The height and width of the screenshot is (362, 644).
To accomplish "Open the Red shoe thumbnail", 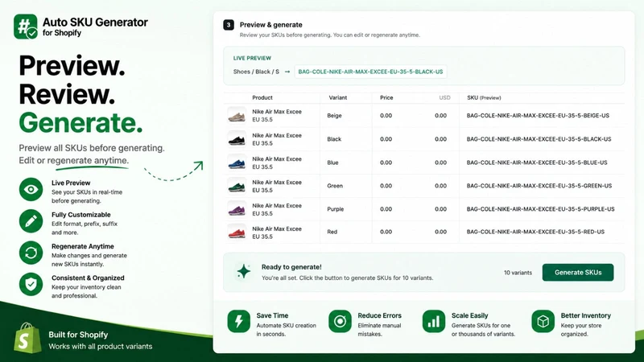I will click(x=237, y=232).
